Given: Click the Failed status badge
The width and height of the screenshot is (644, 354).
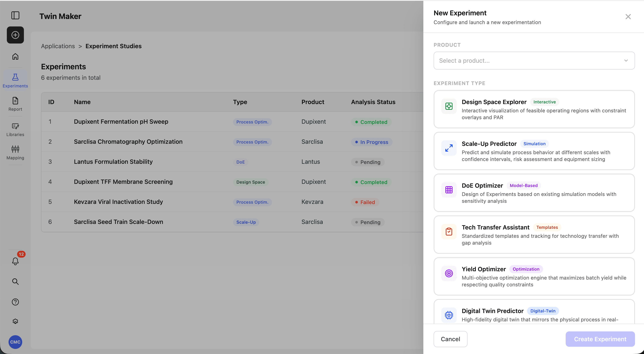Looking at the screenshot, I should point(365,202).
